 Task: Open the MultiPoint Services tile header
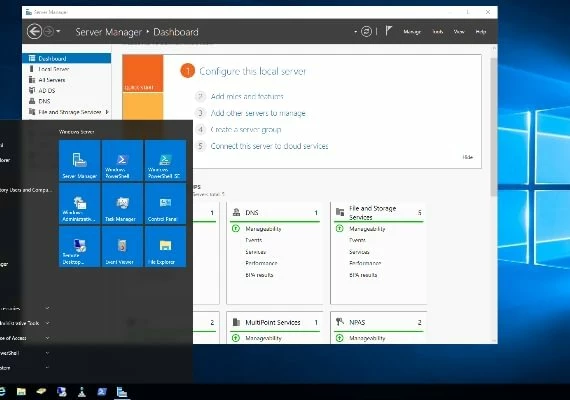275,323
